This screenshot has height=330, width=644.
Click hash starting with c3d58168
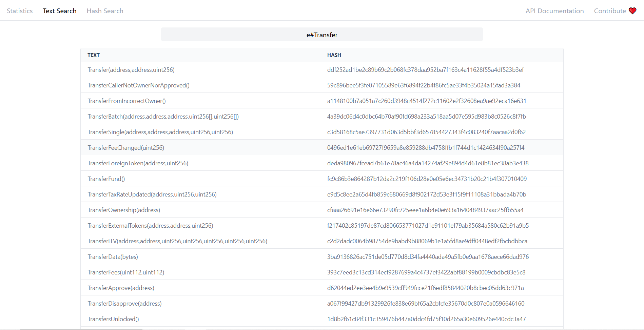click(x=426, y=132)
